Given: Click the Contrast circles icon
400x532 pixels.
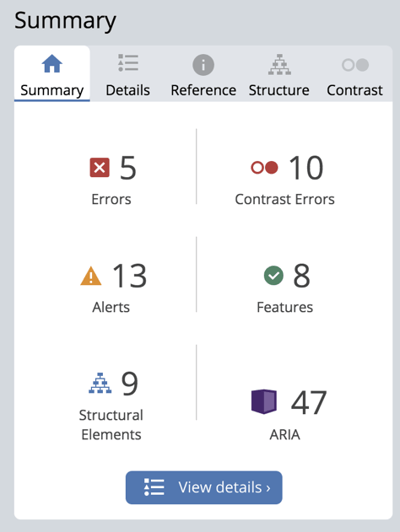Looking at the screenshot, I should tap(355, 65).
